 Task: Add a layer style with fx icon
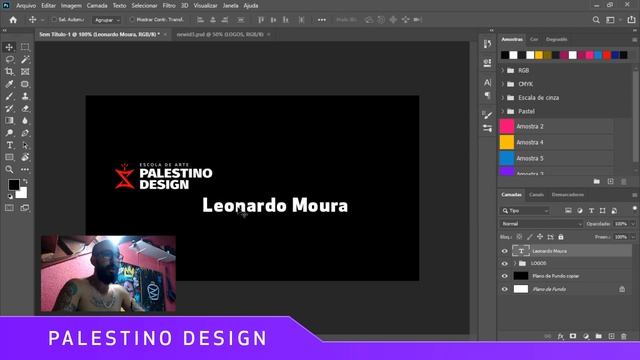[560, 336]
